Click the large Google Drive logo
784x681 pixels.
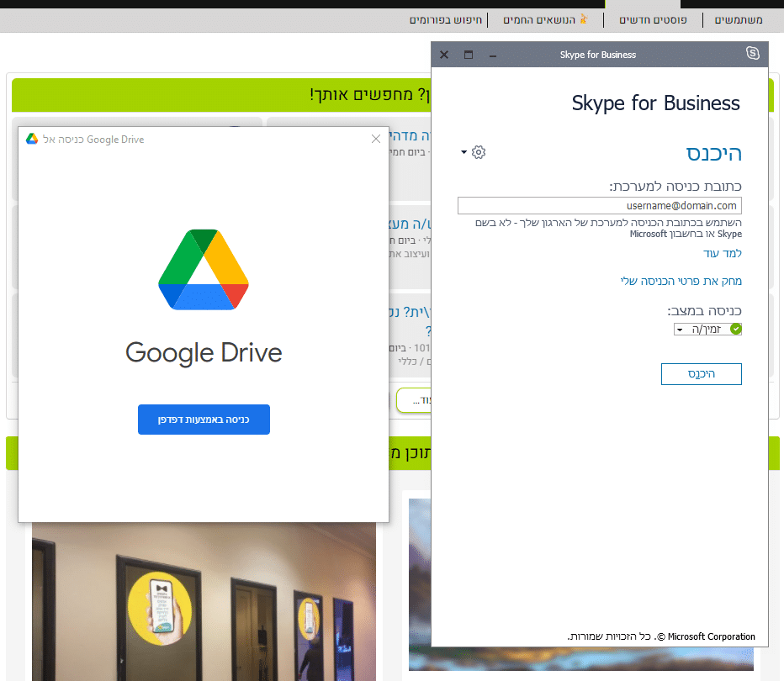[x=204, y=269]
